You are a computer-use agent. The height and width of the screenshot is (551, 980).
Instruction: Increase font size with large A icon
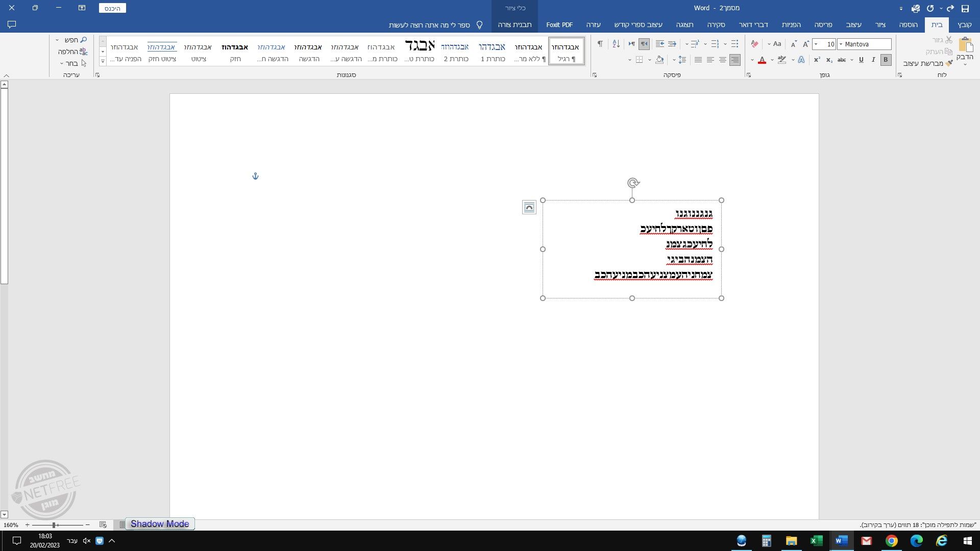[x=806, y=44]
